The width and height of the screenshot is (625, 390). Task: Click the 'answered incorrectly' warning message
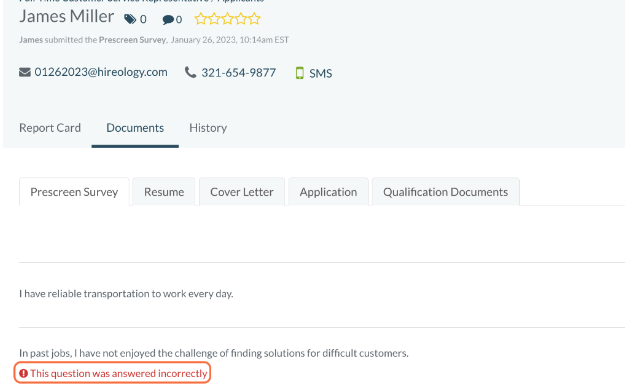(112, 373)
